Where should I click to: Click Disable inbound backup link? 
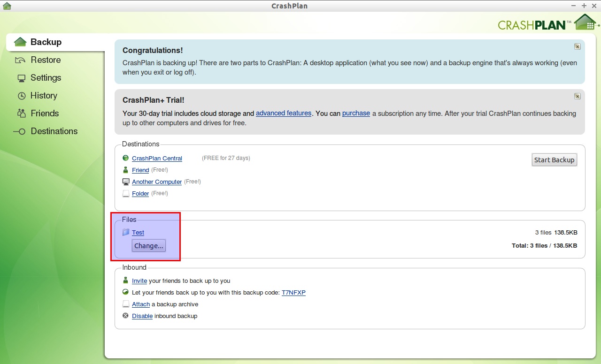[142, 316]
